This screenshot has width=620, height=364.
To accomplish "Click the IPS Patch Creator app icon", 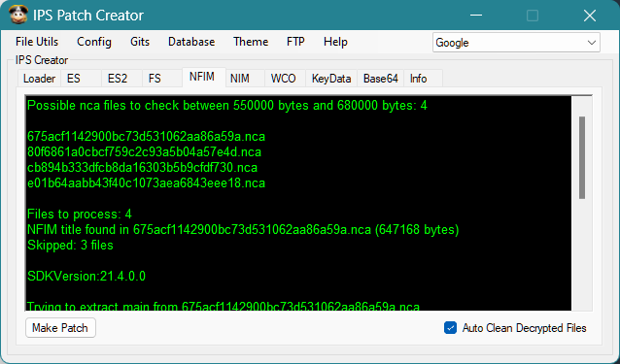I will 17,15.
